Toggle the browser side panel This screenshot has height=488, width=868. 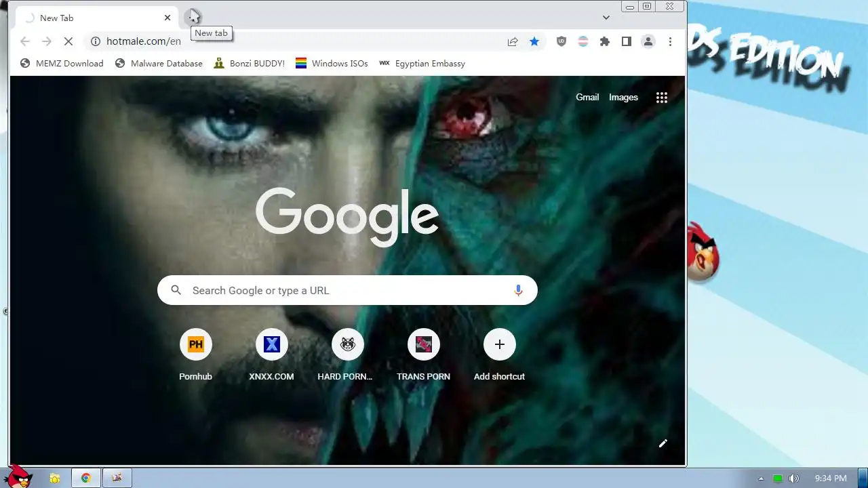[x=627, y=41]
